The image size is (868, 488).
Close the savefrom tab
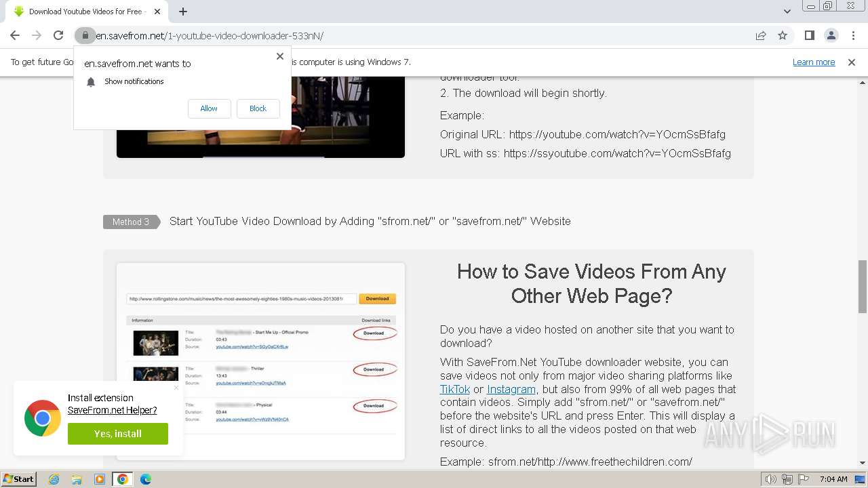coord(157,12)
